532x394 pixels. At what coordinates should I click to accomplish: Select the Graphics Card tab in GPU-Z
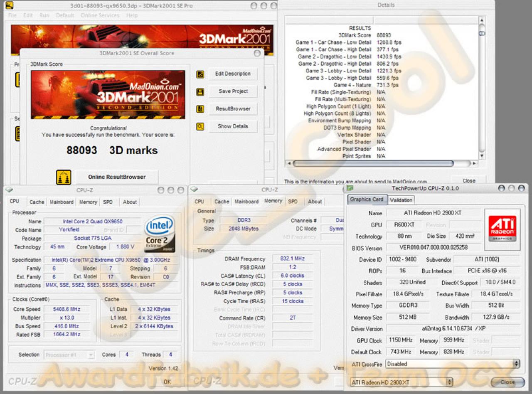(x=367, y=199)
